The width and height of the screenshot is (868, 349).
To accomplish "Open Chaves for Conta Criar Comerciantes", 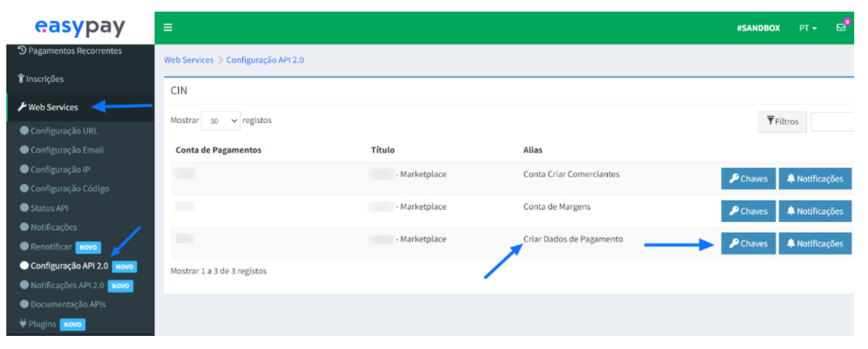I will click(748, 179).
